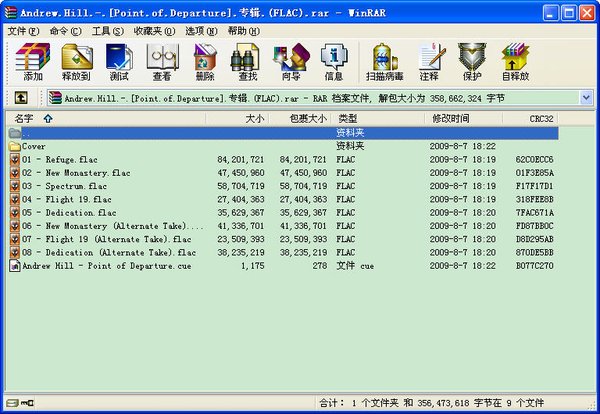Click packed size 278 of the cue file
Screen dimensions: 600x414
tap(320, 266)
